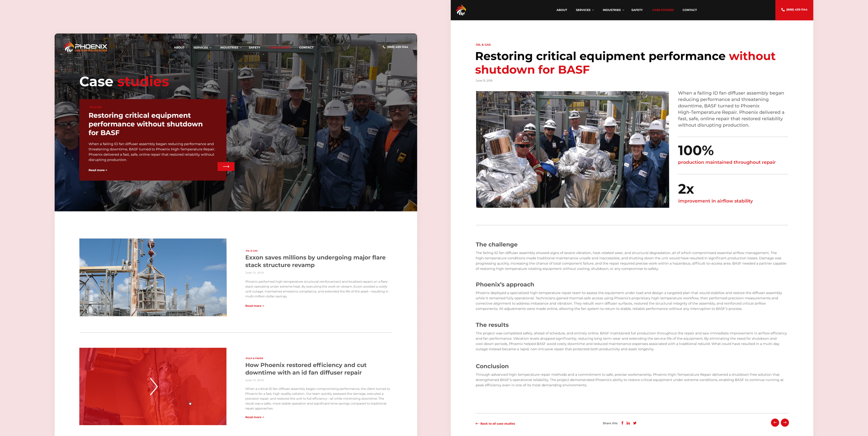868x436 pixels.
Task: Open the Industries dropdown over the hero image
Action: pyautogui.click(x=231, y=47)
